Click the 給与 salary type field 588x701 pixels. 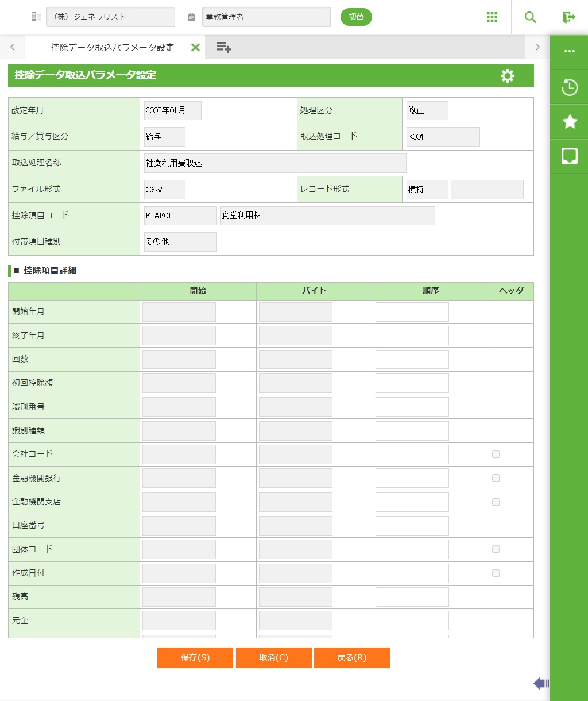(165, 137)
